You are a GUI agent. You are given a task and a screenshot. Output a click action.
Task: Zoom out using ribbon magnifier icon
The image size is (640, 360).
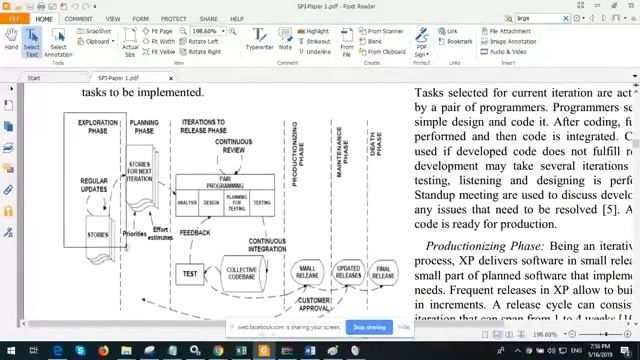coord(183,31)
